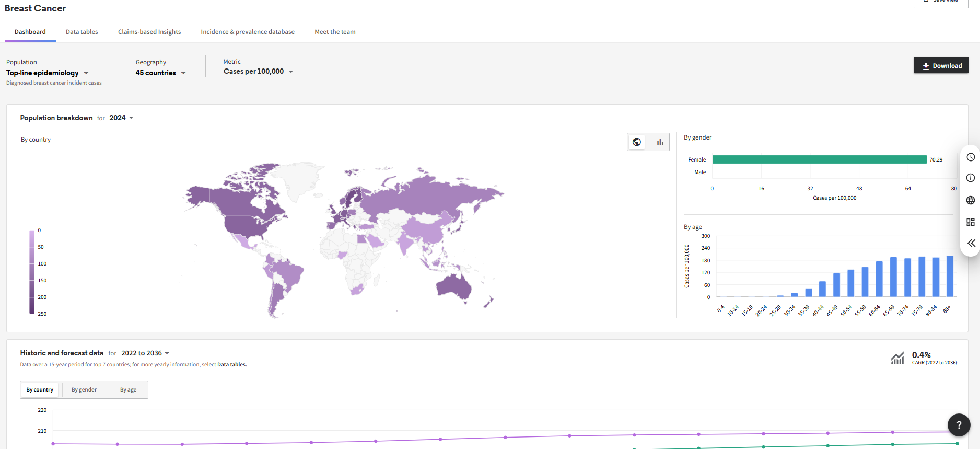
Task: Open the Population Top-line epidemiology dropdown
Action: point(47,73)
